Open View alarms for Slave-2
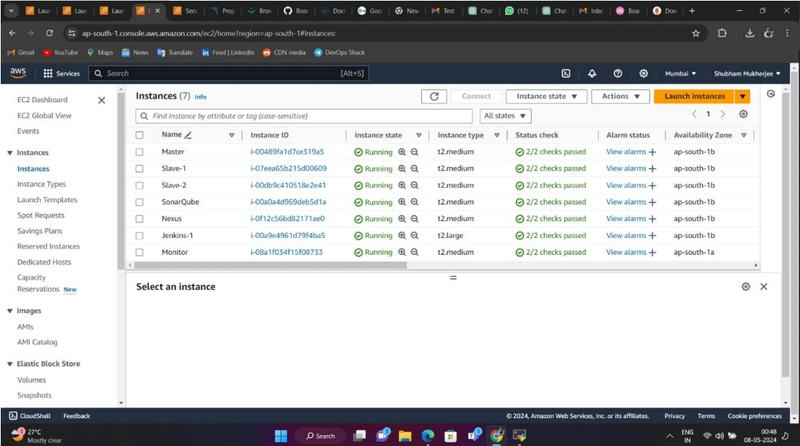This screenshot has height=446, width=800. [x=626, y=185]
